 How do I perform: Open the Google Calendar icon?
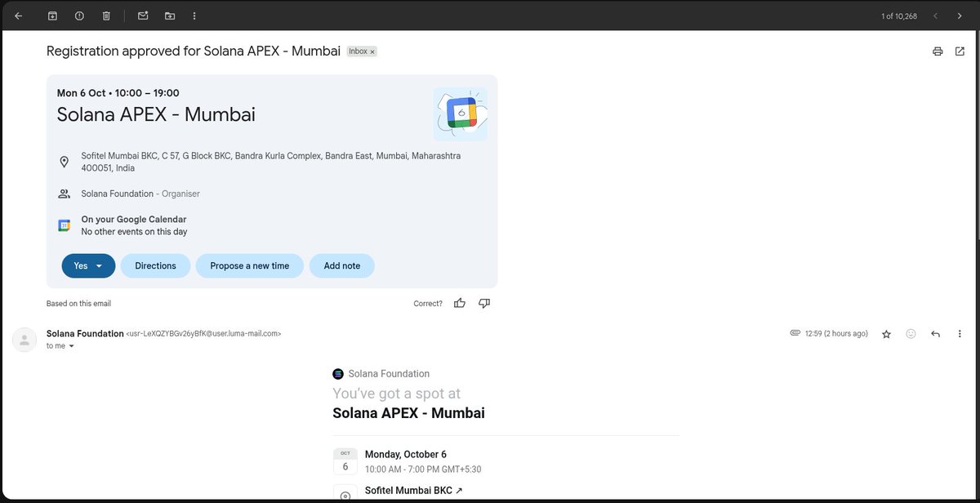(64, 225)
